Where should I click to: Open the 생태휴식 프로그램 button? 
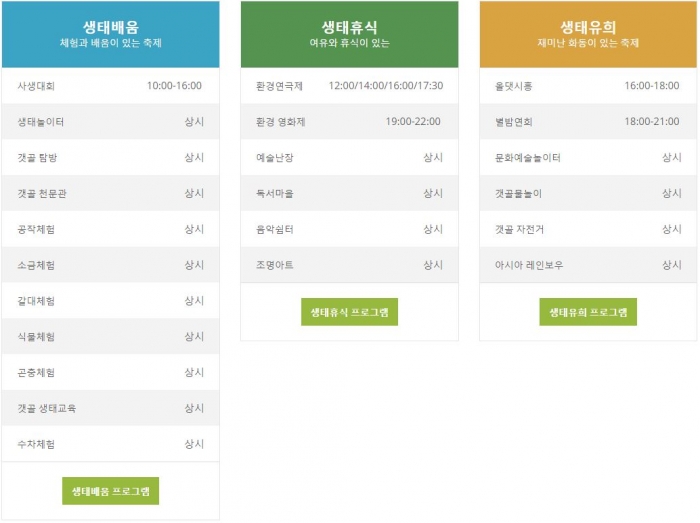tap(349, 311)
